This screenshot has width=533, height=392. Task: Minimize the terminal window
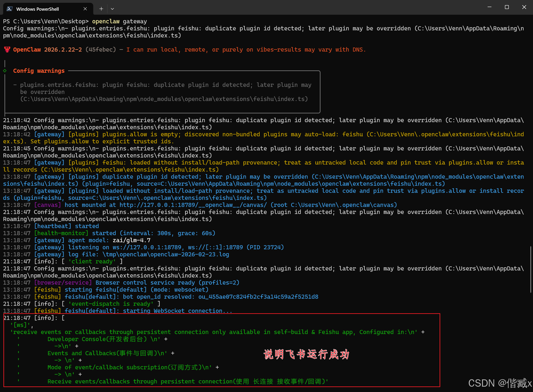(x=489, y=7)
